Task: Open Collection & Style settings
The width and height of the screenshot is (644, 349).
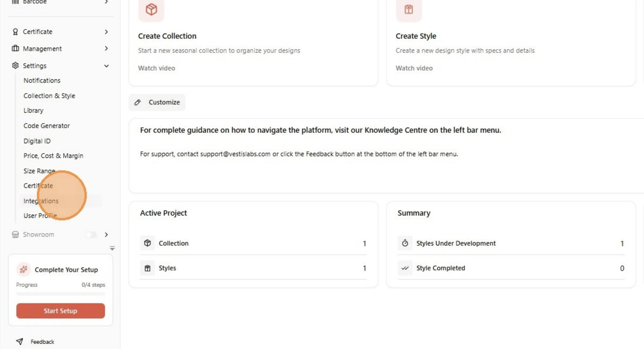Action: click(49, 96)
